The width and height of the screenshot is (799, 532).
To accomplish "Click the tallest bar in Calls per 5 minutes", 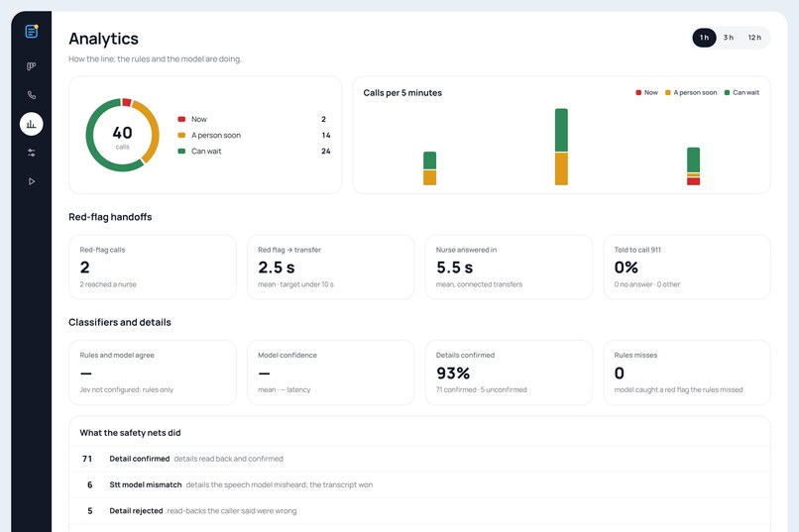I will pos(561,147).
